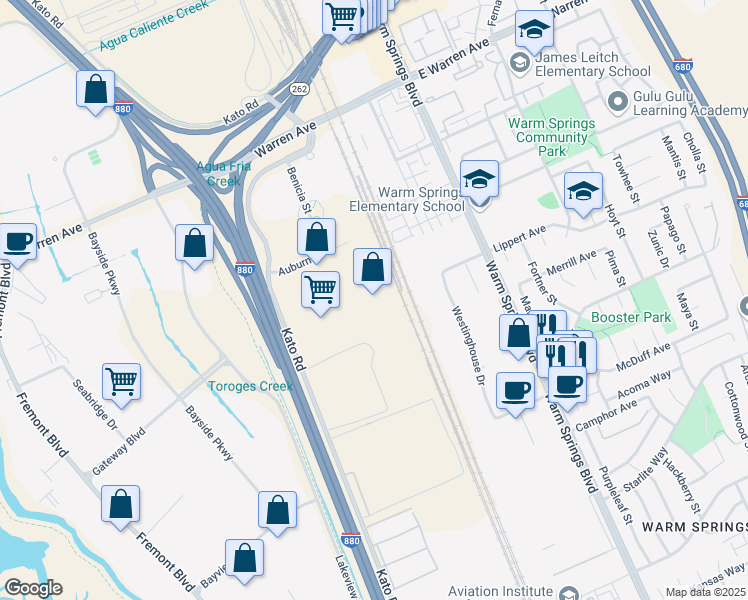Click the shopping cart marker near Seabridge Dr

122,385
